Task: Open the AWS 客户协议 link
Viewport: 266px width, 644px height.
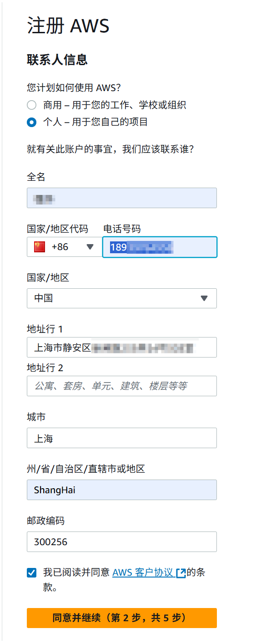Action: (x=143, y=572)
